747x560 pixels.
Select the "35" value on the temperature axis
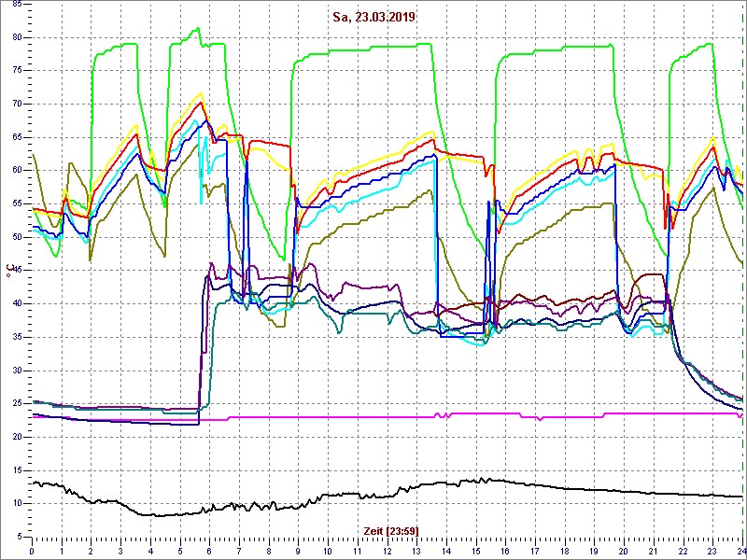click(17, 337)
